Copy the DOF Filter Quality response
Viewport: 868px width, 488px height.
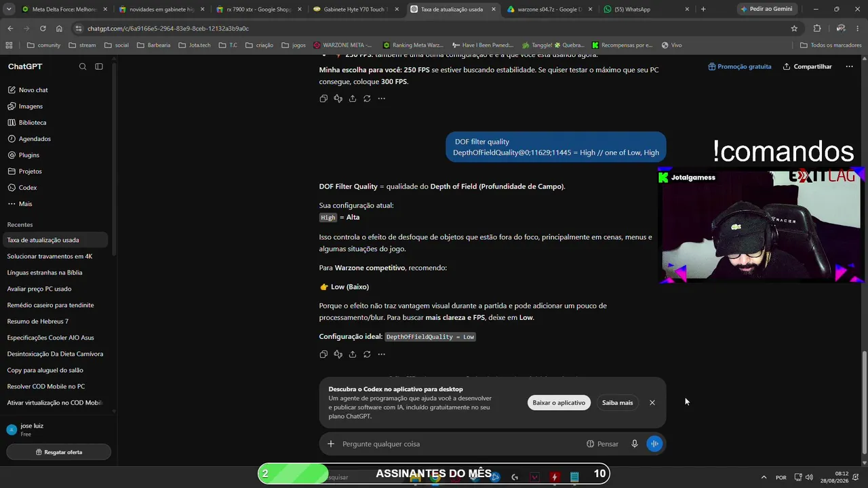(x=323, y=354)
